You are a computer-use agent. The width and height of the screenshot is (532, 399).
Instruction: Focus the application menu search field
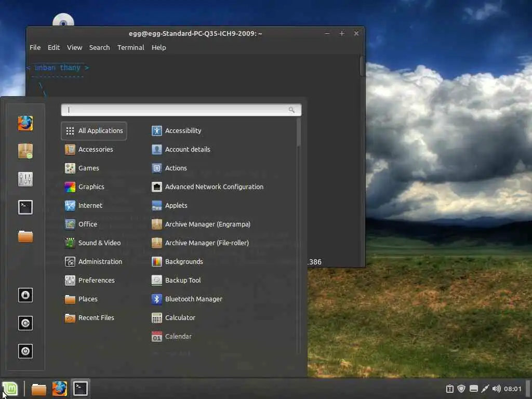[x=181, y=110]
